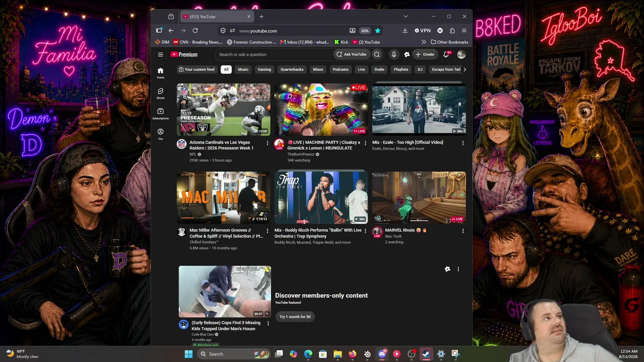The width and height of the screenshot is (644, 362).
Task: Open the browser Downloads panel
Action: tap(405, 31)
